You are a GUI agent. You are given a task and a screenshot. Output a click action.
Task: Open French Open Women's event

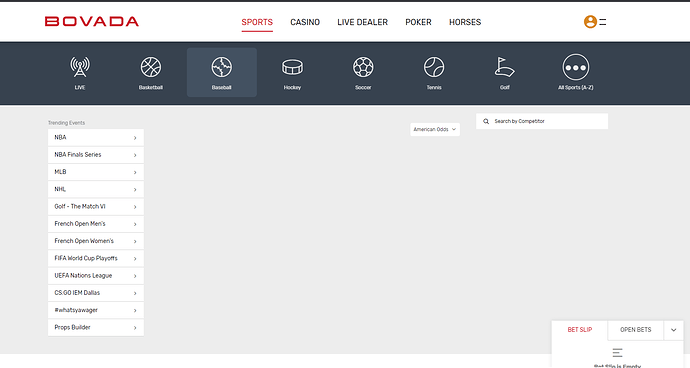click(96, 241)
